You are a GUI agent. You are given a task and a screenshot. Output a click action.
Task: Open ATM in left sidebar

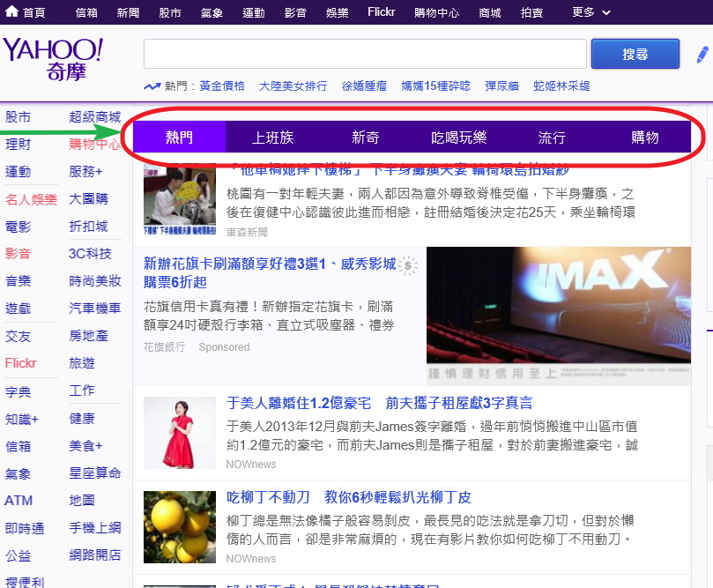[19, 501]
